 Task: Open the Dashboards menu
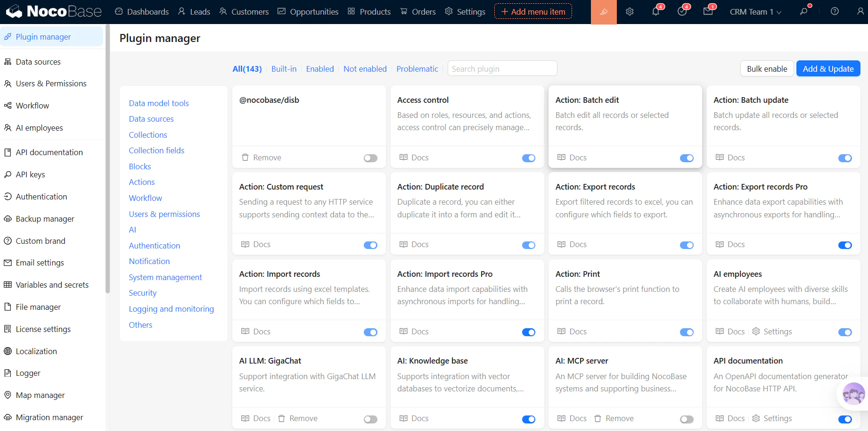pyautogui.click(x=142, y=12)
